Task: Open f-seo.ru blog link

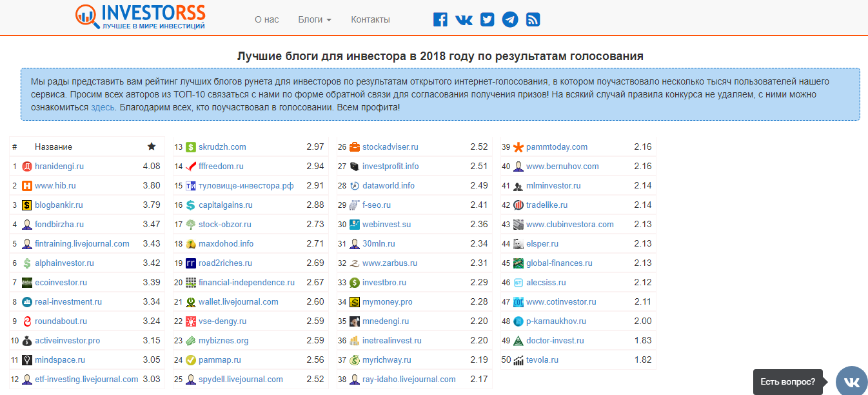Action: point(377,205)
